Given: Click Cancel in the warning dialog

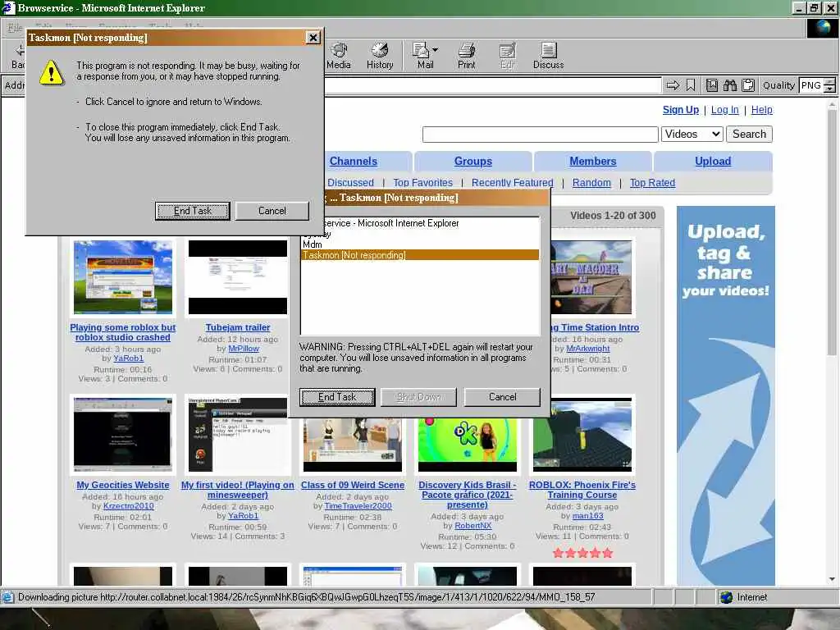Looking at the screenshot, I should (272, 211).
